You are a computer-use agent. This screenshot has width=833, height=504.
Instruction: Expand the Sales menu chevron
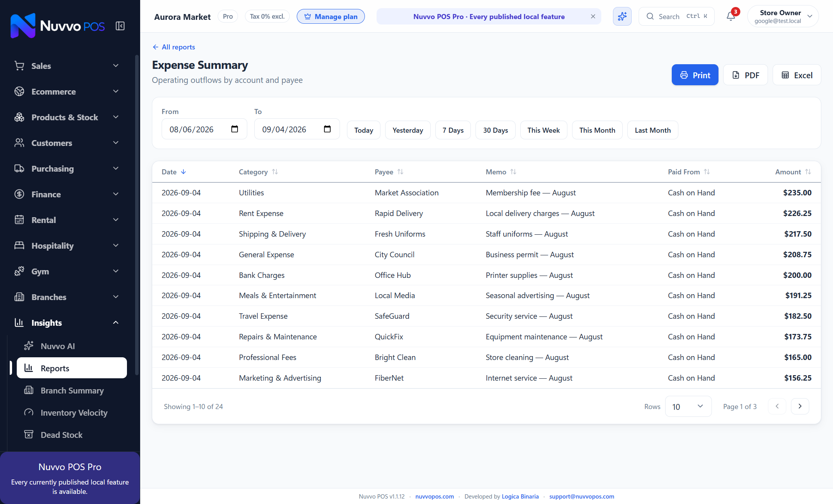coord(116,66)
